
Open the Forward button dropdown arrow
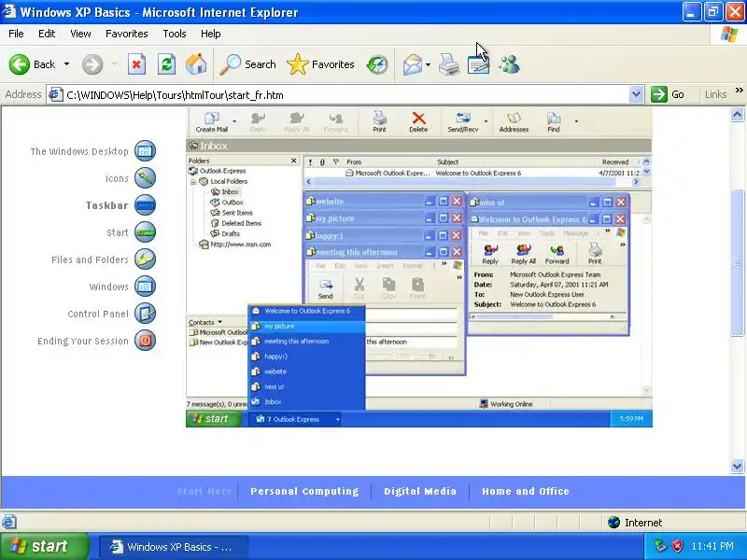pyautogui.click(x=114, y=64)
